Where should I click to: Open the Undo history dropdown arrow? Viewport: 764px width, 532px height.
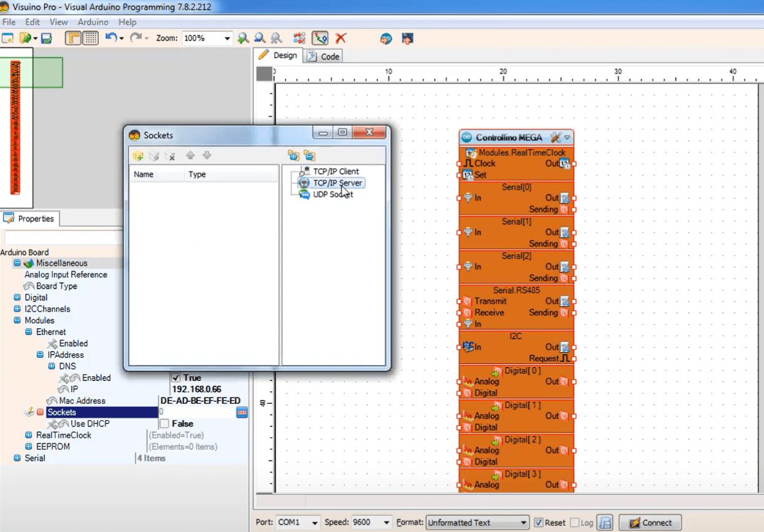[x=122, y=39]
